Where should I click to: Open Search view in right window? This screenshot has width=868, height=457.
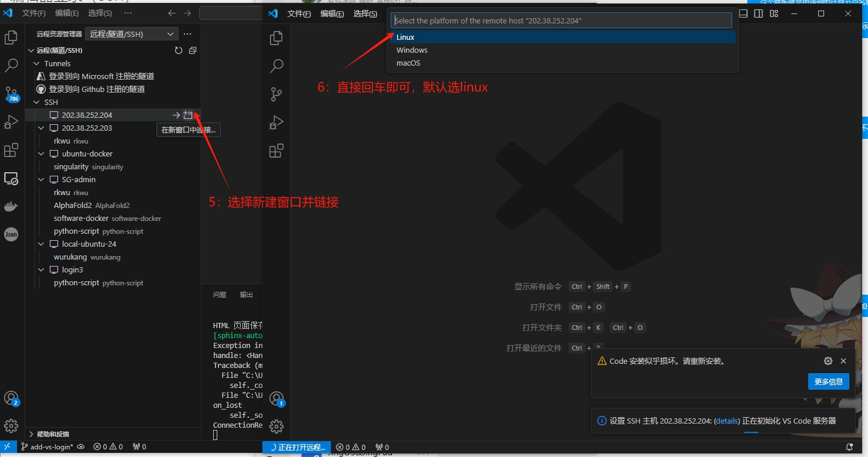point(276,66)
